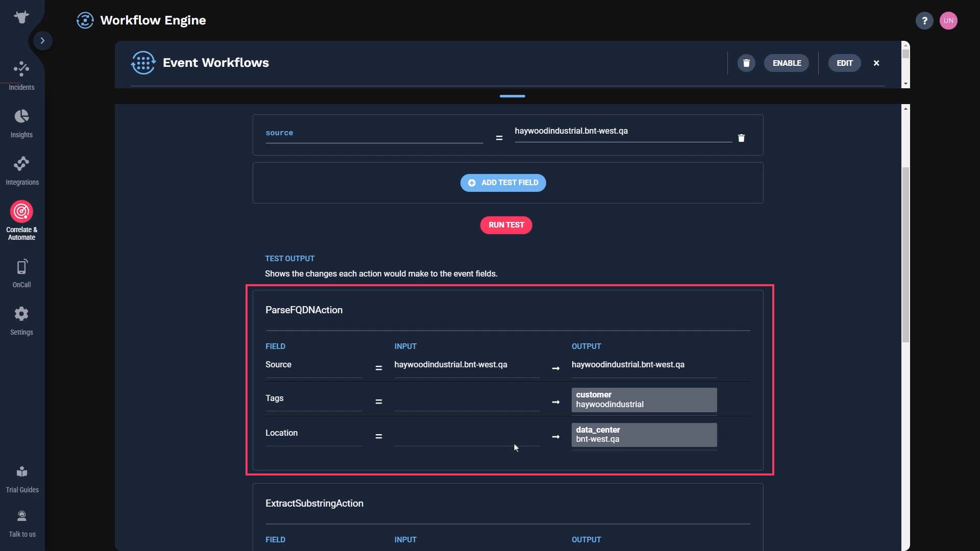Click the ParseFQDNAction heading
Screen dimensions: 980x551
coord(304,310)
